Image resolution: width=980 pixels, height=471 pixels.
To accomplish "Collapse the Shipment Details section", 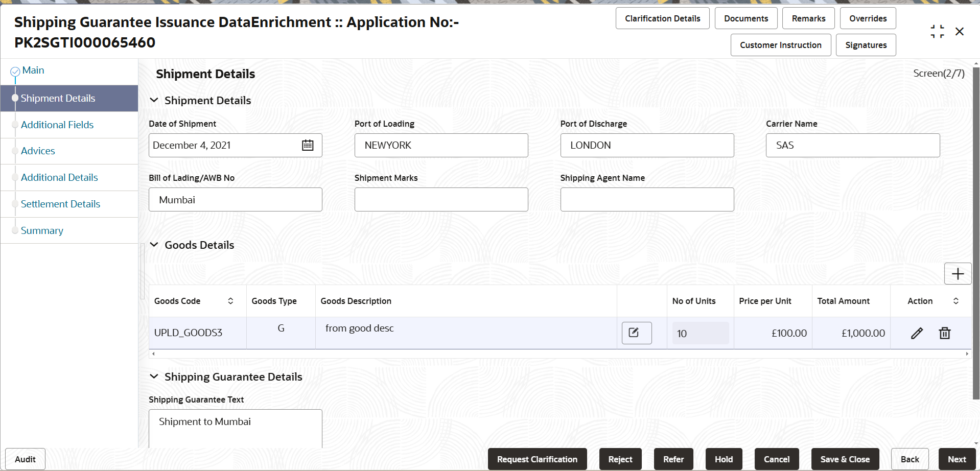I will 154,100.
